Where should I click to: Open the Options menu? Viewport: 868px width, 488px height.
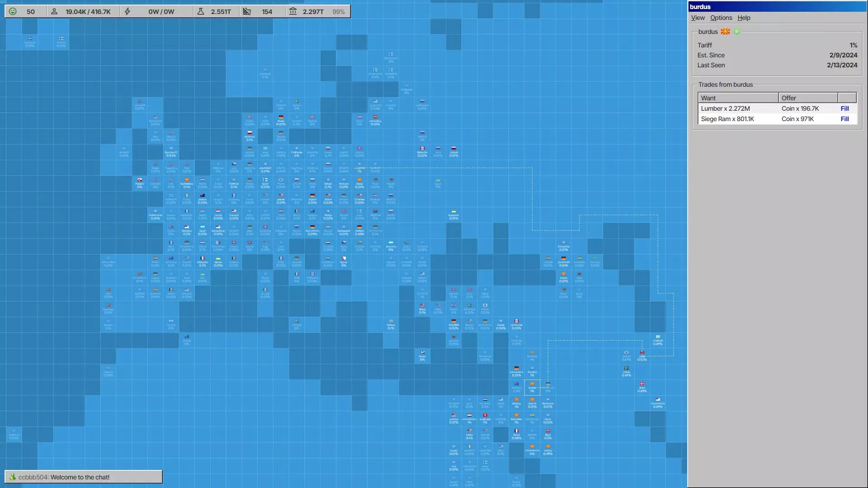(x=721, y=18)
